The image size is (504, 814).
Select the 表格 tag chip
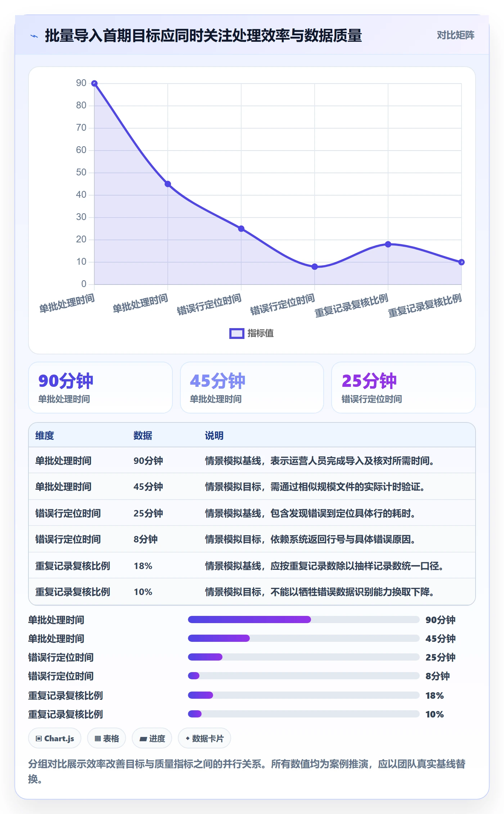coord(107,738)
